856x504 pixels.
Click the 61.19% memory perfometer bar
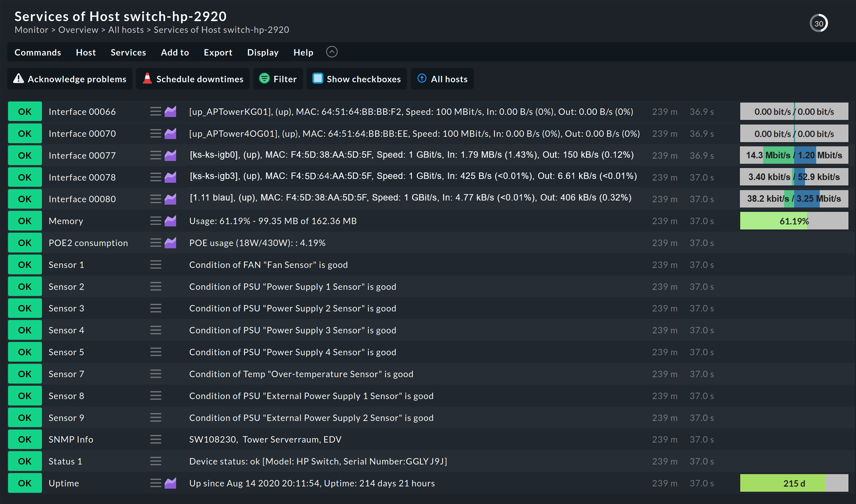(794, 221)
